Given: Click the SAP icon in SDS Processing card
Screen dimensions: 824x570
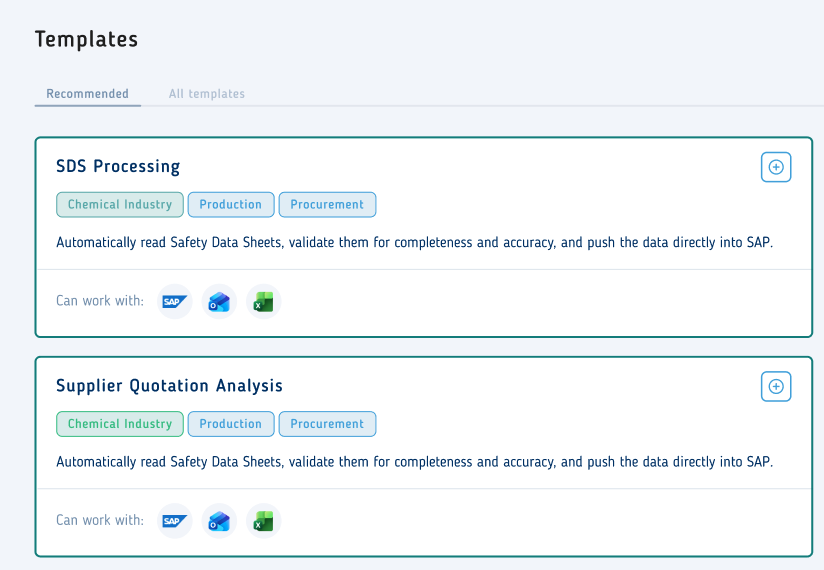Looking at the screenshot, I should click(174, 302).
